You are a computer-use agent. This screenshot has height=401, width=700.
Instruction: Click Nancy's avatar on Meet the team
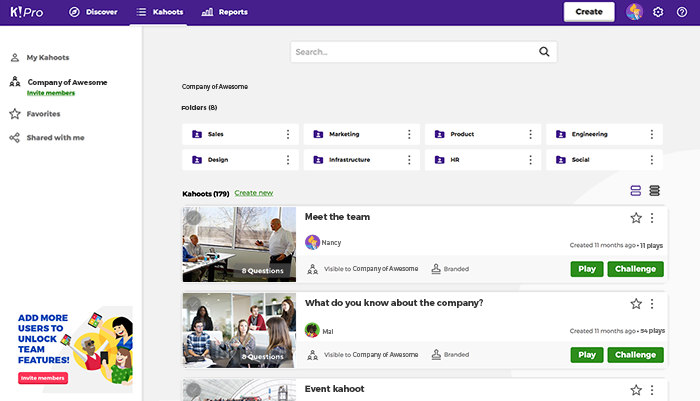[x=312, y=242]
